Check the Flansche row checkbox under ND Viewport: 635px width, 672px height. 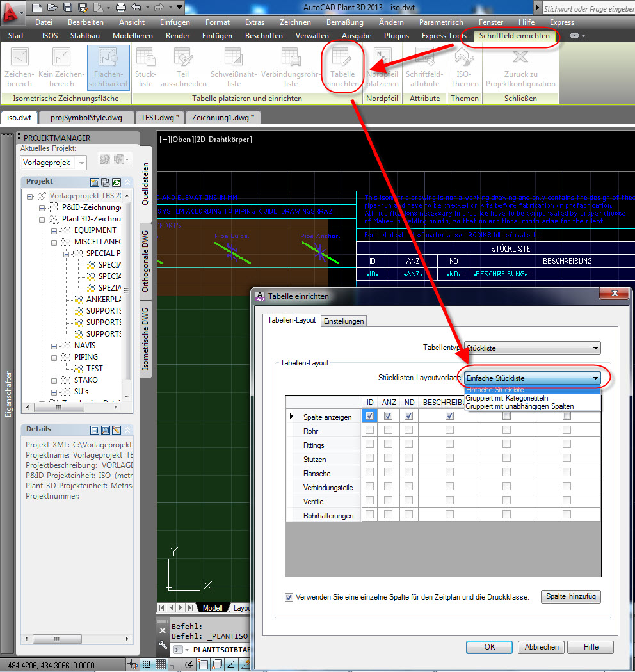(408, 472)
